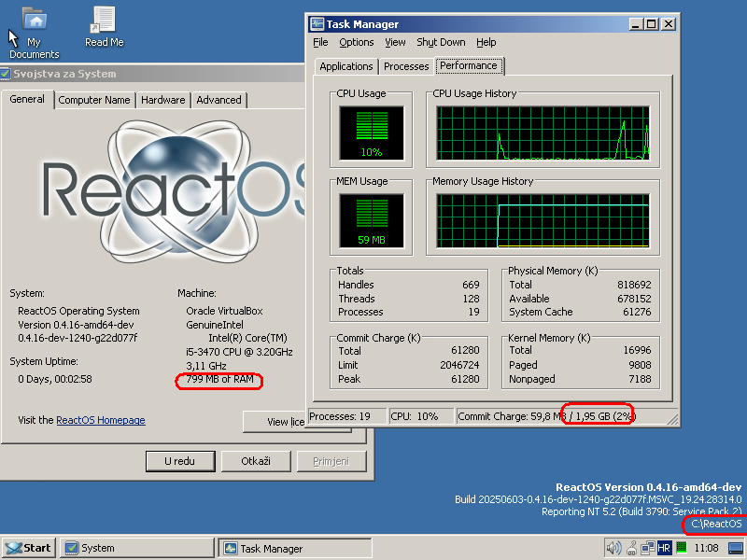
Task: Switch to the System taskbar button
Action: pos(137,548)
